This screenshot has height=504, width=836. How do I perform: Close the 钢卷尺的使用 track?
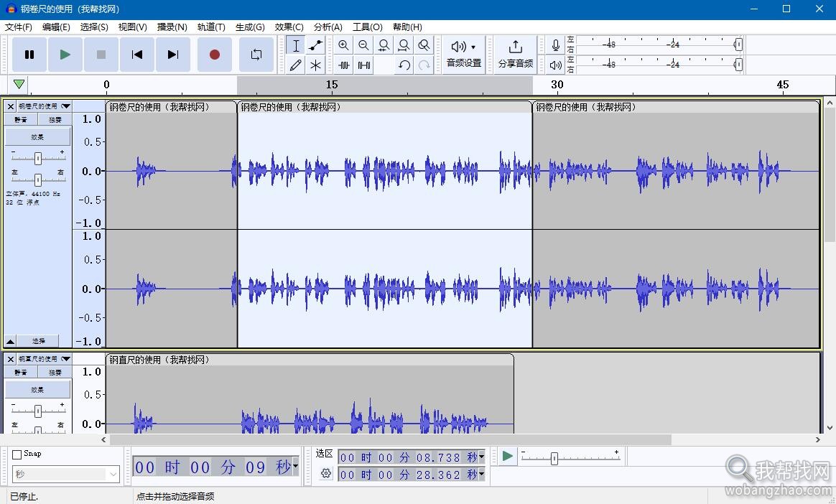coord(10,106)
